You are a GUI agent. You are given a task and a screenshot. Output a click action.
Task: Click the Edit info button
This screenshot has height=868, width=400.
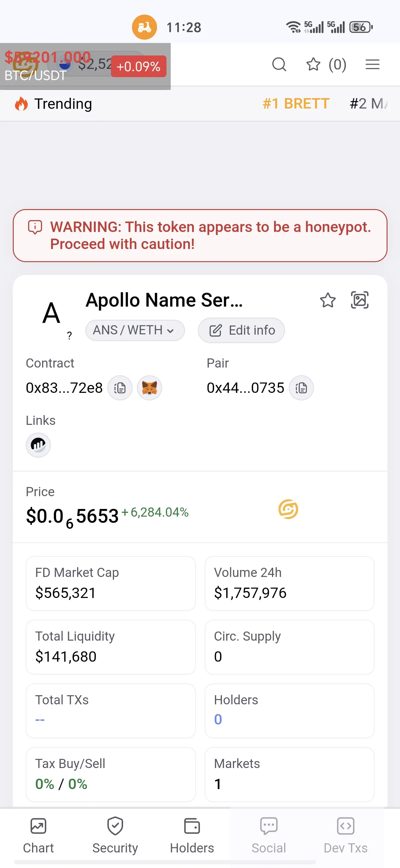pos(241,330)
